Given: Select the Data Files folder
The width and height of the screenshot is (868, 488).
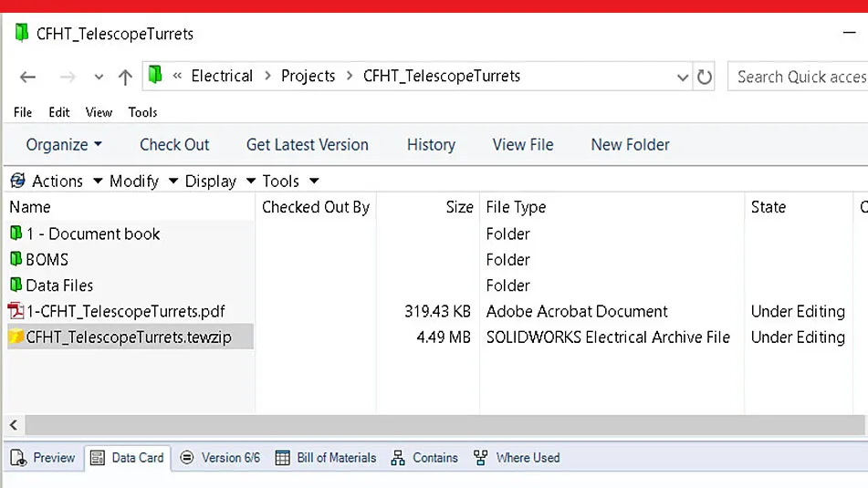Looking at the screenshot, I should coord(59,286).
